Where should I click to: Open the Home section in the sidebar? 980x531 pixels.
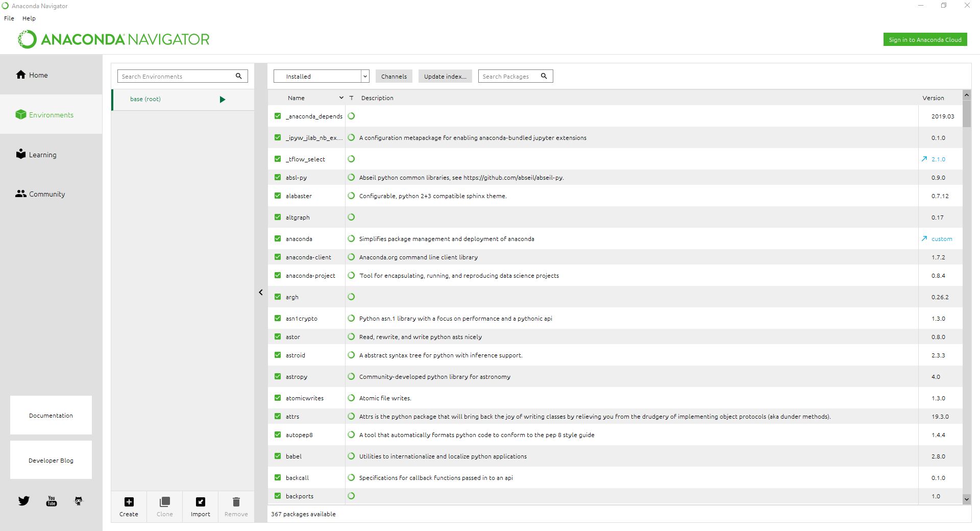click(x=38, y=75)
